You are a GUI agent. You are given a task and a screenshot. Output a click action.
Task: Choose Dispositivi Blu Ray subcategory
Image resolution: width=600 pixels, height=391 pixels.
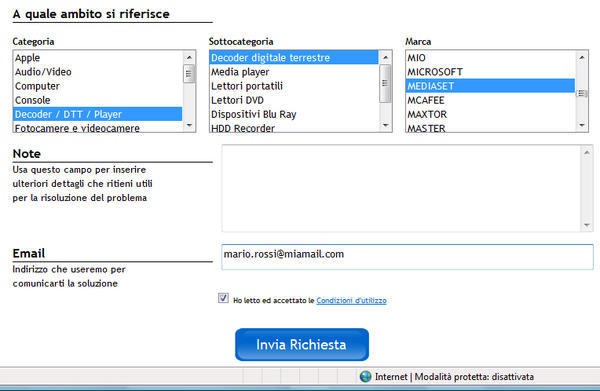click(x=294, y=114)
